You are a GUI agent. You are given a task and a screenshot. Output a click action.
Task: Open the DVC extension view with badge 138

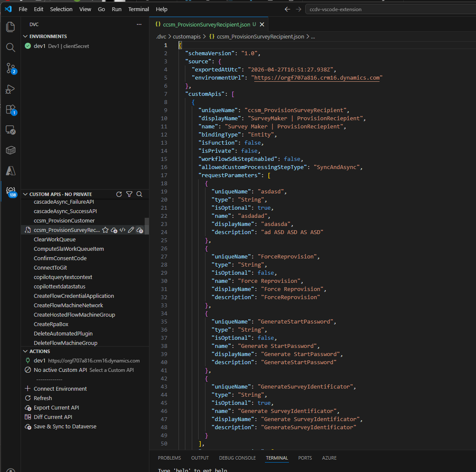11,192
